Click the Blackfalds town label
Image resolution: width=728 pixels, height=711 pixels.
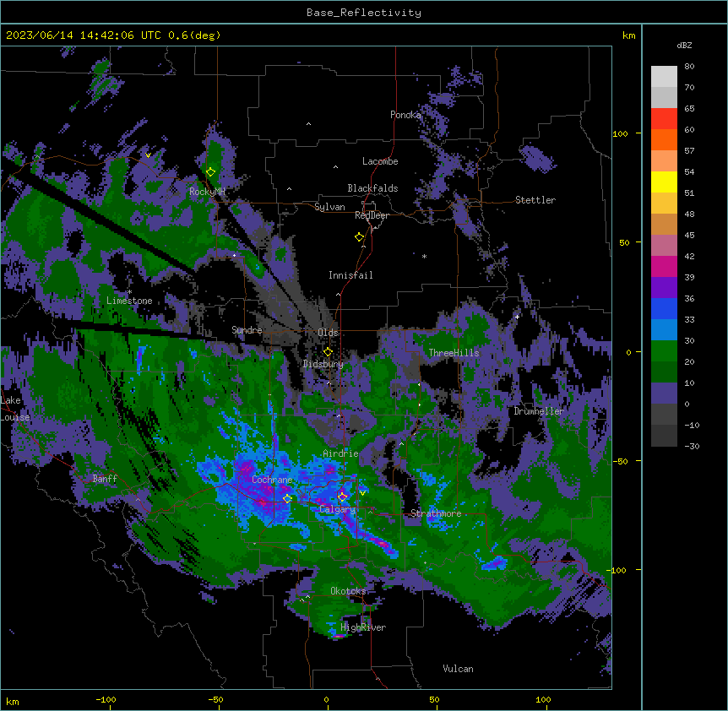372,188
